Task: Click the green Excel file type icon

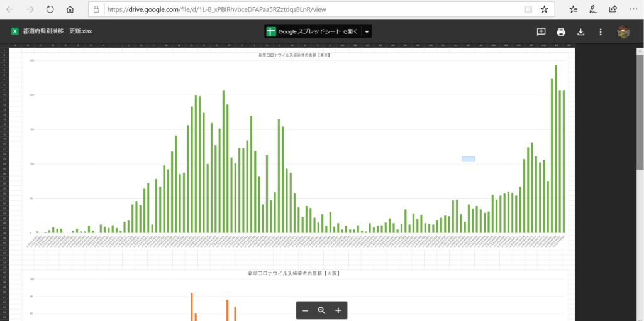Action: [x=15, y=31]
